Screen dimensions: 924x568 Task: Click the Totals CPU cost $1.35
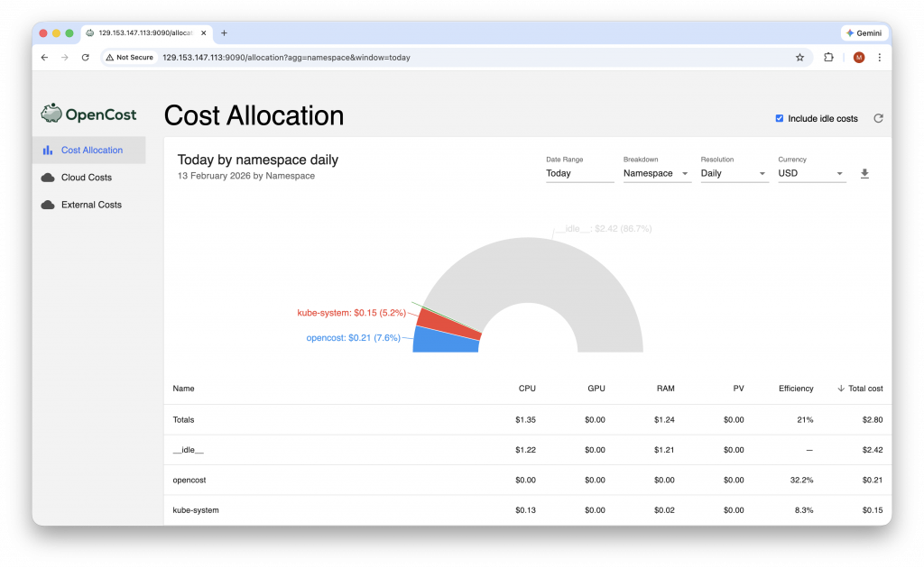pyautogui.click(x=525, y=419)
